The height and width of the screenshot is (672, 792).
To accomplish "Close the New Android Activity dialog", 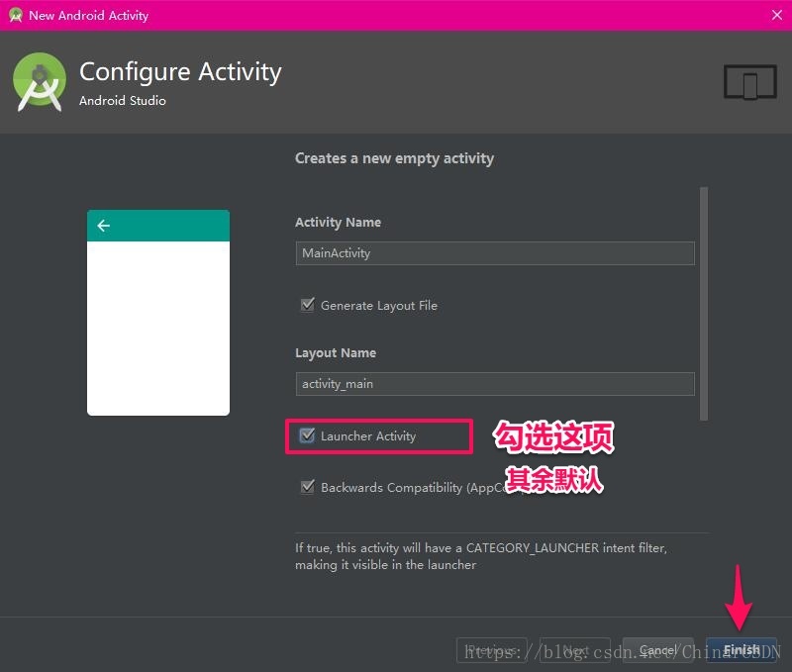I will 777,15.
